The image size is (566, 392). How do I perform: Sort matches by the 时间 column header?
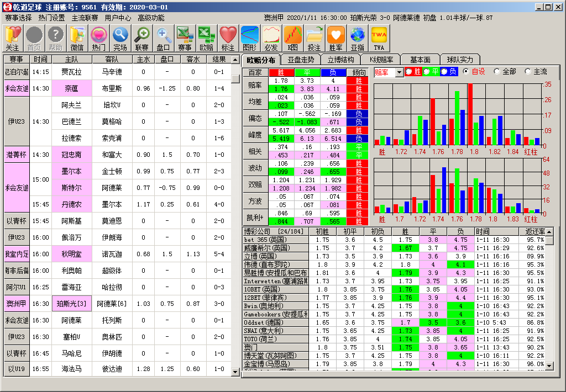(40, 59)
